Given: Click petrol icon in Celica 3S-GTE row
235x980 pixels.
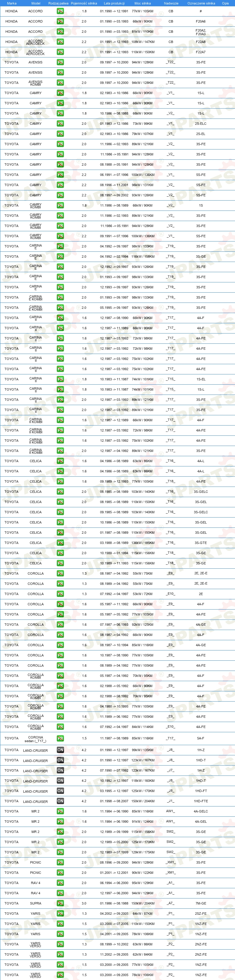Looking at the screenshot, I should pyautogui.click(x=60, y=543).
